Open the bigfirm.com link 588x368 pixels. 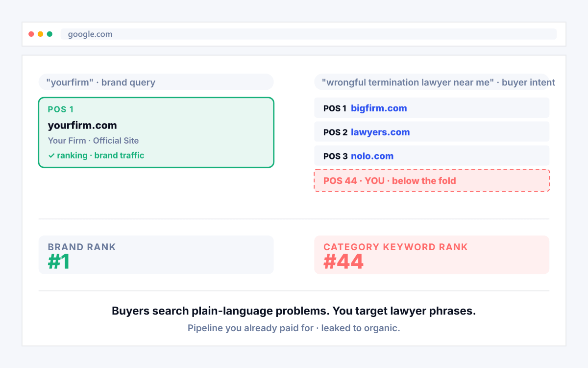[x=379, y=108]
